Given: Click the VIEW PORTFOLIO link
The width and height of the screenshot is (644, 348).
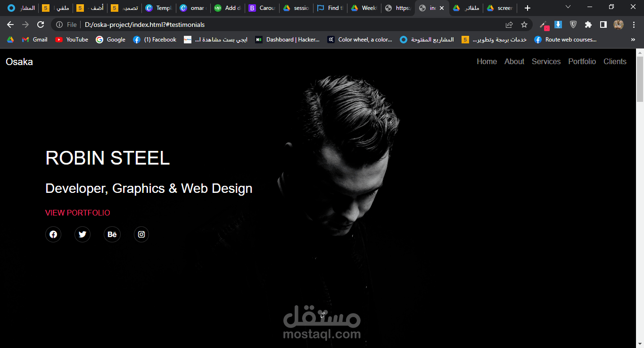Looking at the screenshot, I should 77,213.
